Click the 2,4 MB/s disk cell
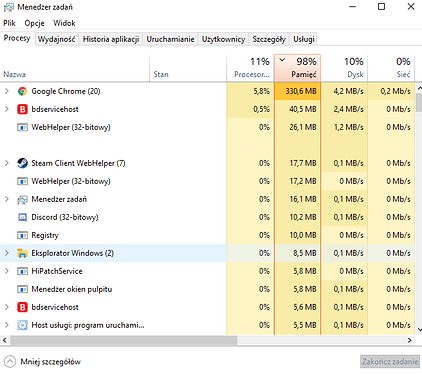Image resolution: width=422 pixels, height=374 pixels. coord(344,109)
